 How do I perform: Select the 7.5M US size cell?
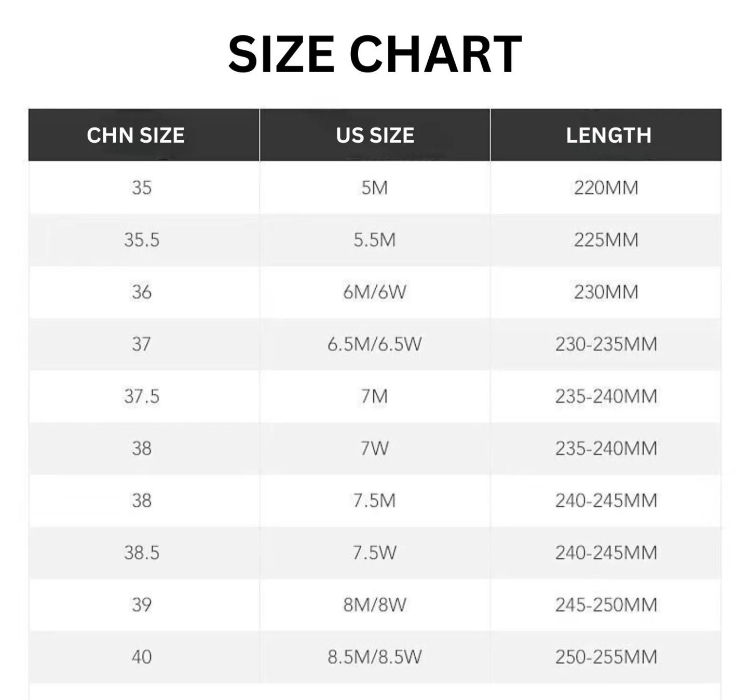coord(375,501)
